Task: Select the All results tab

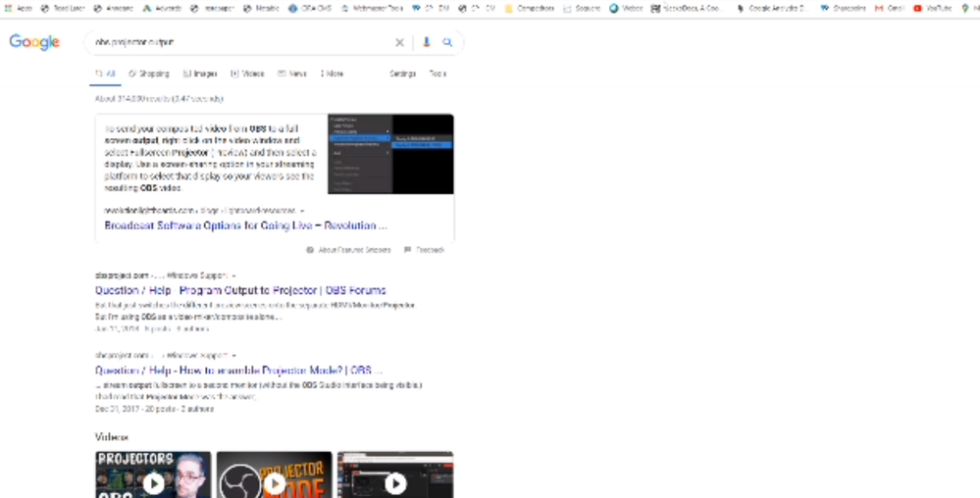Action: pyautogui.click(x=105, y=74)
